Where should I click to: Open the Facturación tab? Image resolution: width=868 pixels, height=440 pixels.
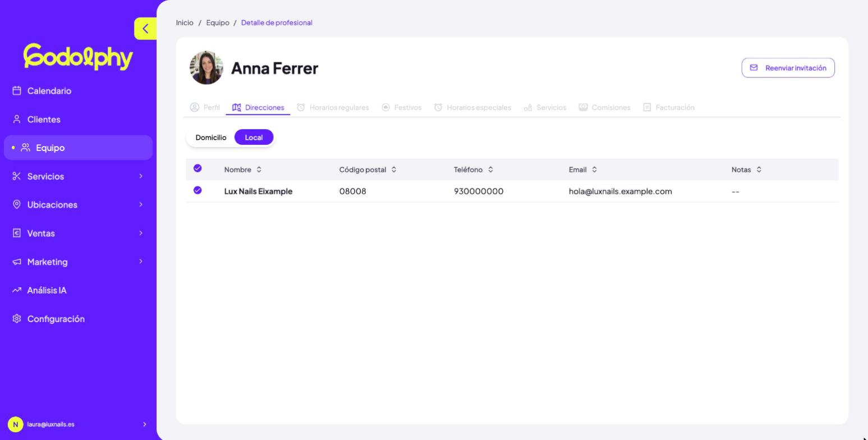668,107
